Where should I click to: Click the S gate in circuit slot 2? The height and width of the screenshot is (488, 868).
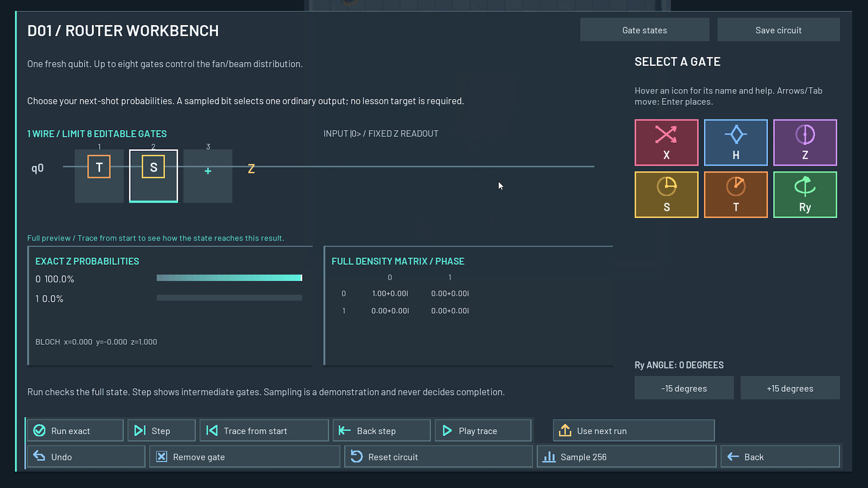pyautogui.click(x=153, y=167)
